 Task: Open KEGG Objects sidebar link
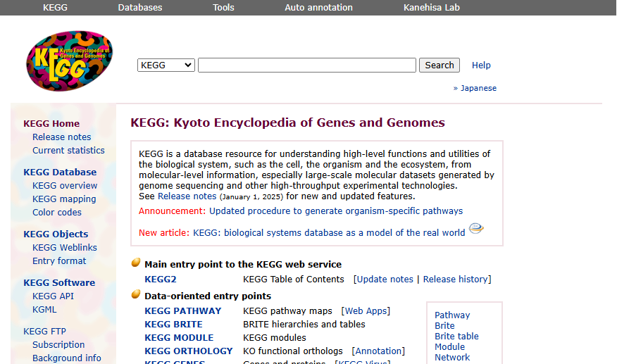pyautogui.click(x=56, y=234)
